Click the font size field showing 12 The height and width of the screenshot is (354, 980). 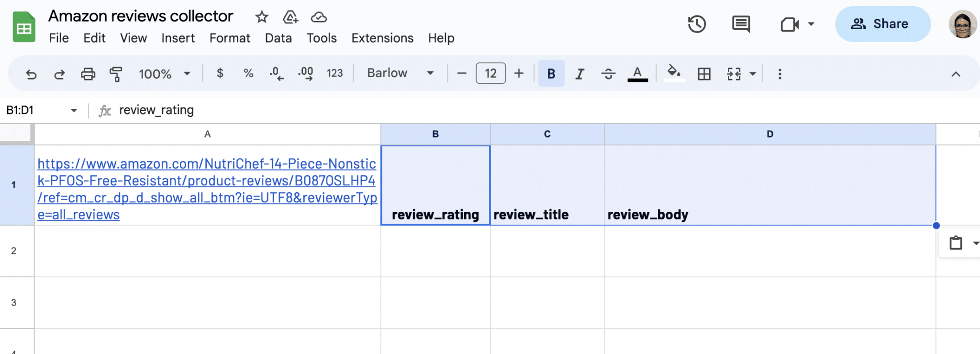tap(490, 73)
